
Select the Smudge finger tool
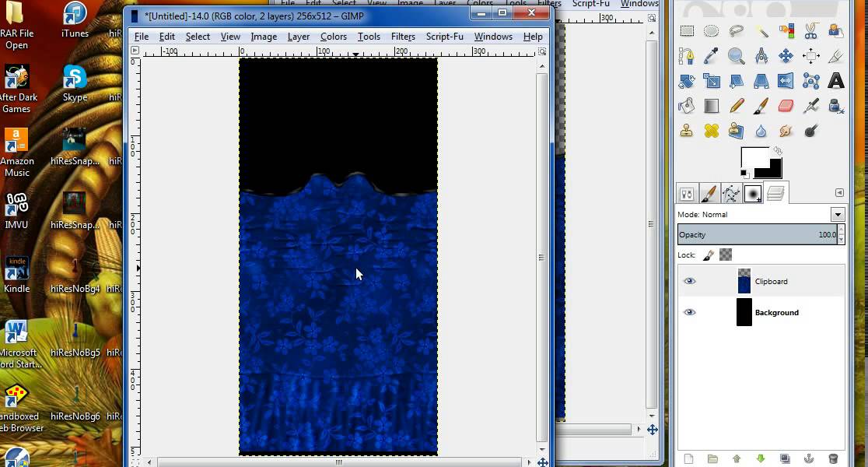[786, 131]
